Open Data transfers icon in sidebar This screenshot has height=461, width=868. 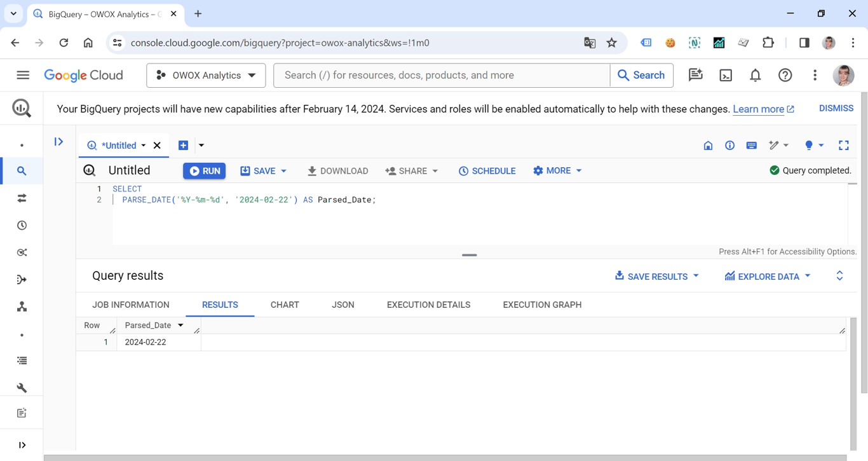click(22, 198)
